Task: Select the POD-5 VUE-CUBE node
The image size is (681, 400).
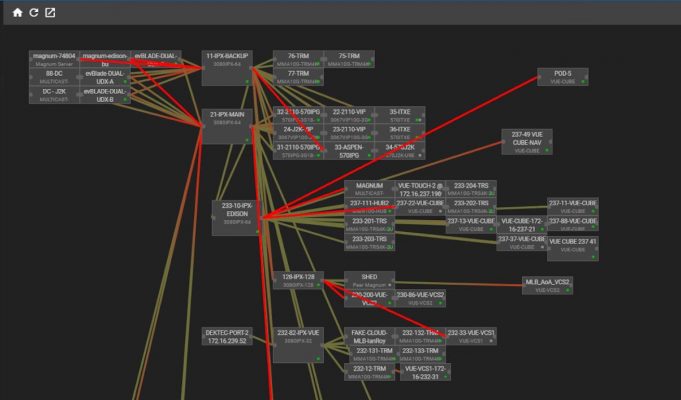Action: tap(563, 77)
